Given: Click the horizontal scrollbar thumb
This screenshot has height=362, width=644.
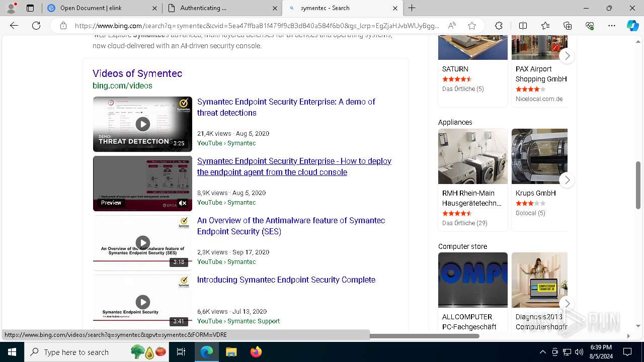Looking at the screenshot, I should (424, 336).
